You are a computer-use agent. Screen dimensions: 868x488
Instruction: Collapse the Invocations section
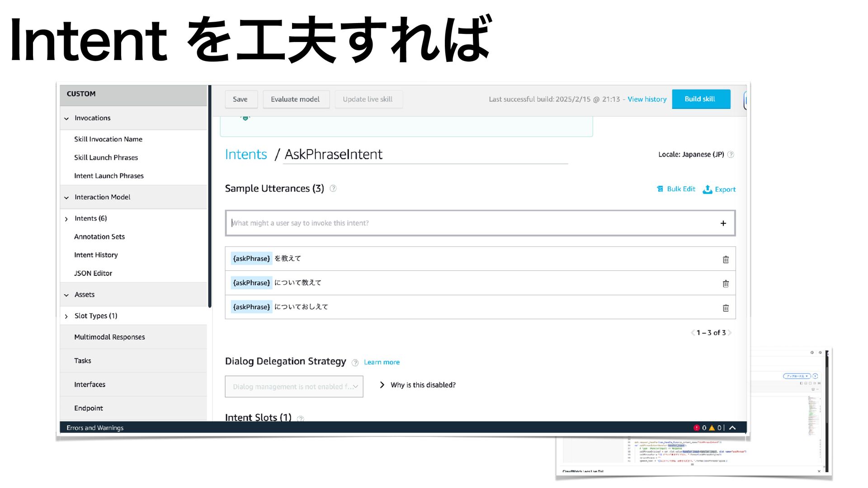[66, 118]
